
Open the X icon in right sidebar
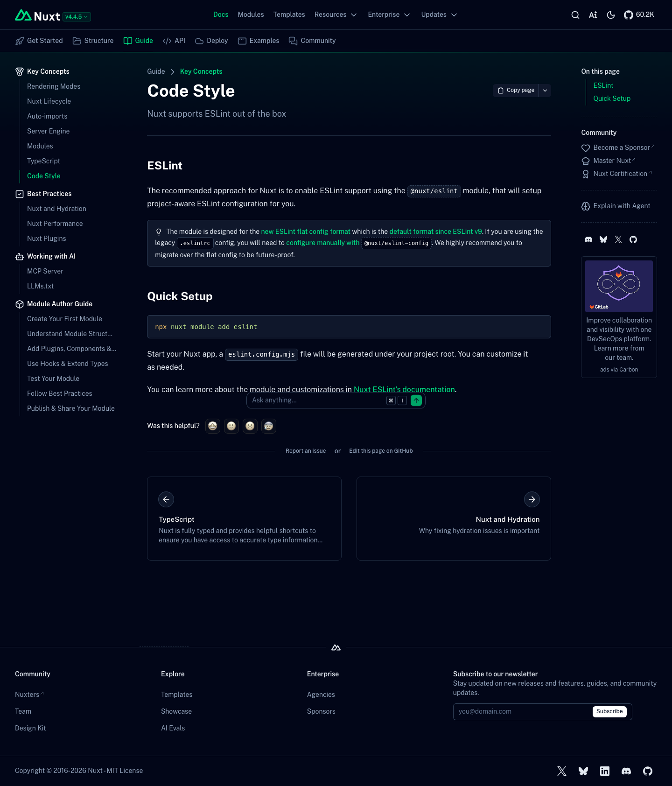[x=618, y=240]
